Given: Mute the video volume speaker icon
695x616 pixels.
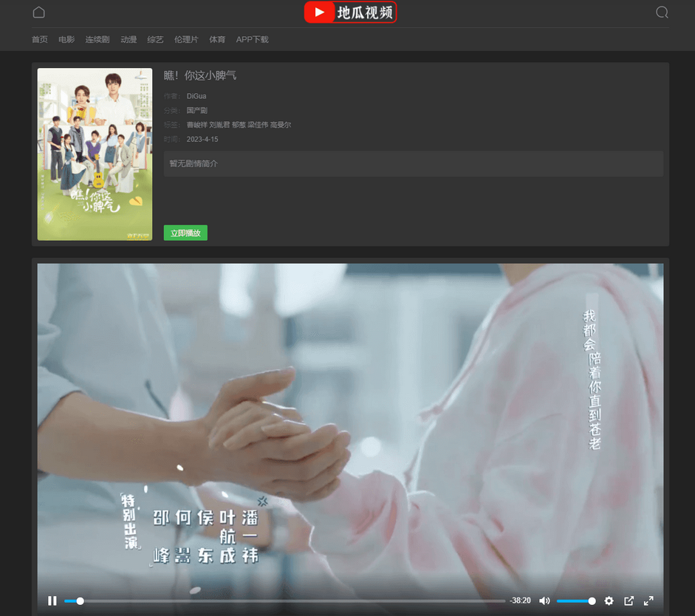Looking at the screenshot, I should (544, 600).
